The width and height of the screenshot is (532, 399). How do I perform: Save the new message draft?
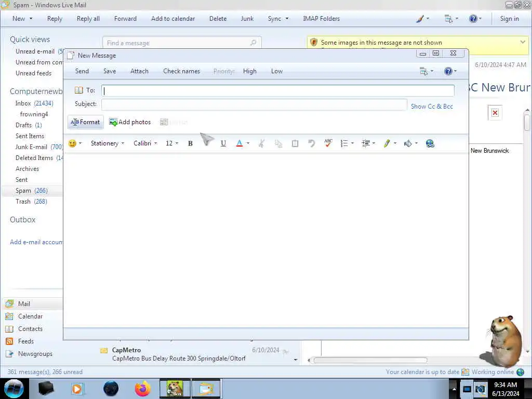coord(110,71)
